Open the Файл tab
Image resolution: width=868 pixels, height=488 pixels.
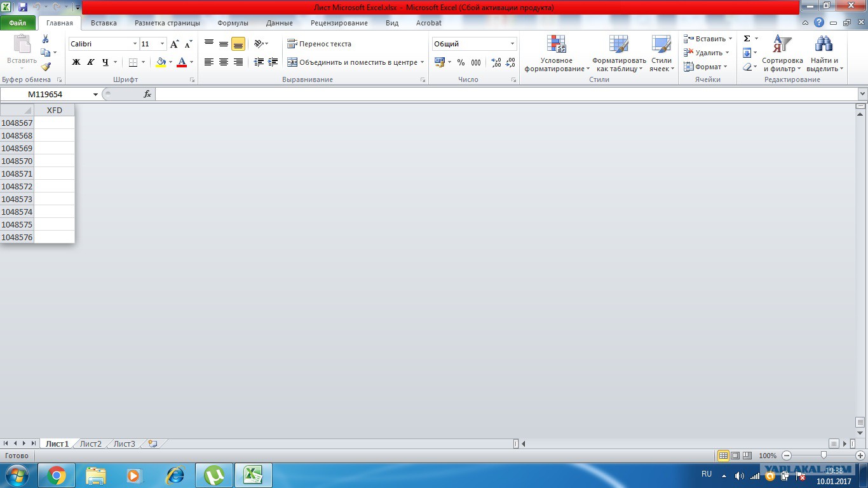(18, 23)
